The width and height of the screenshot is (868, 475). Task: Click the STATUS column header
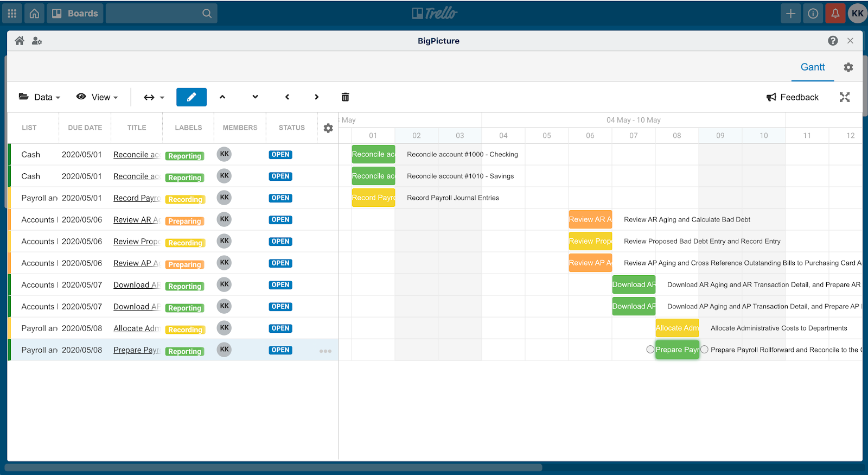292,128
